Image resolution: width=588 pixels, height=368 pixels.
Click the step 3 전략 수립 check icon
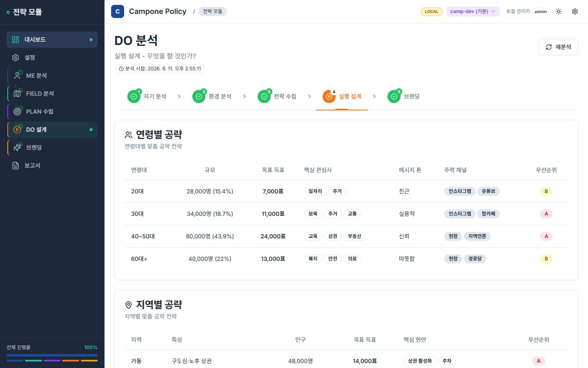[x=264, y=96]
